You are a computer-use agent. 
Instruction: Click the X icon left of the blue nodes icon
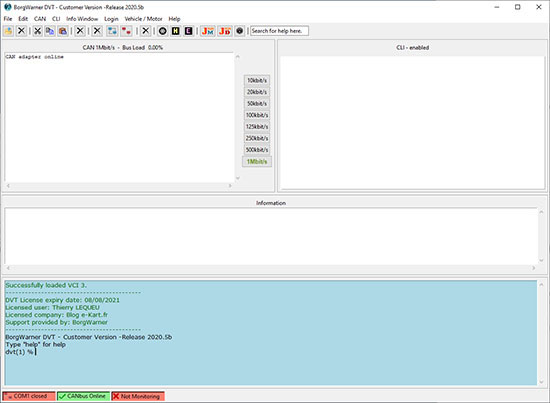pyautogui.click(x=97, y=31)
